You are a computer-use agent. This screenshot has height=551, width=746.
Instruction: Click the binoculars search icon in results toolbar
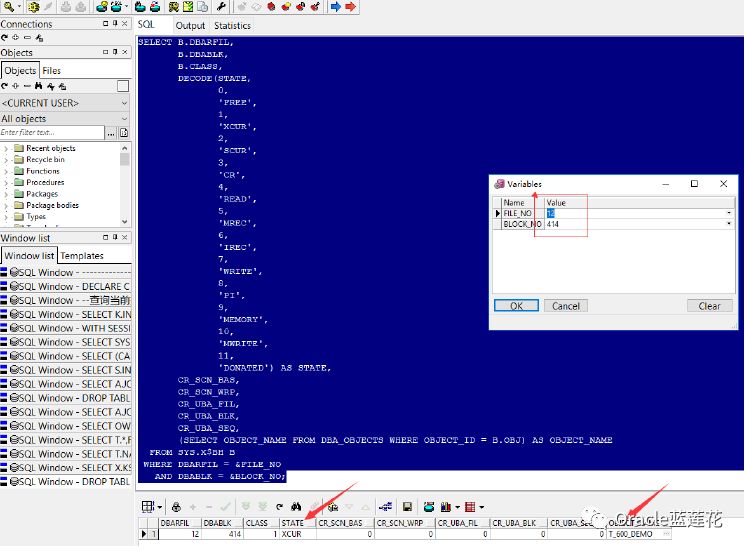click(x=296, y=507)
